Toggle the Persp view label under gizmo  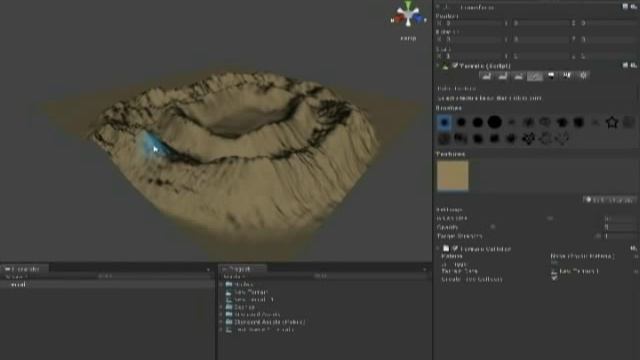coord(408,38)
